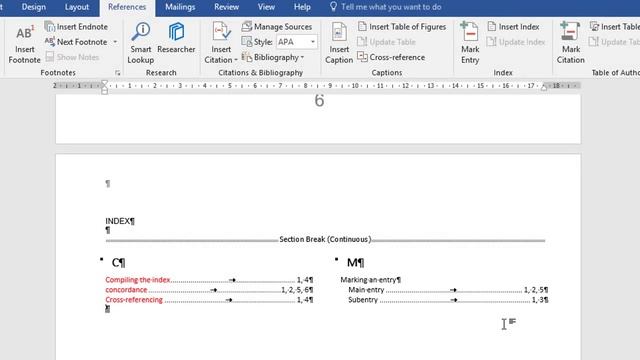Click Insert Index button
640x360 pixels.
513,27
